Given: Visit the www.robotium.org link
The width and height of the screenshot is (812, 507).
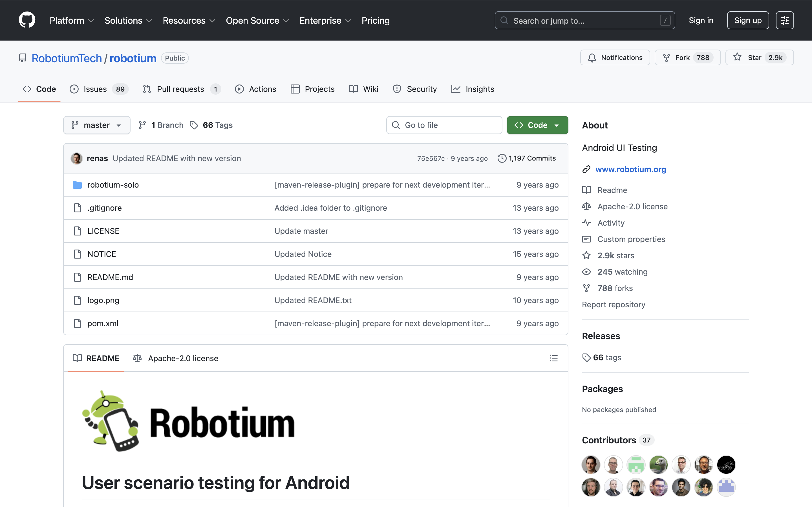Looking at the screenshot, I should tap(630, 169).
